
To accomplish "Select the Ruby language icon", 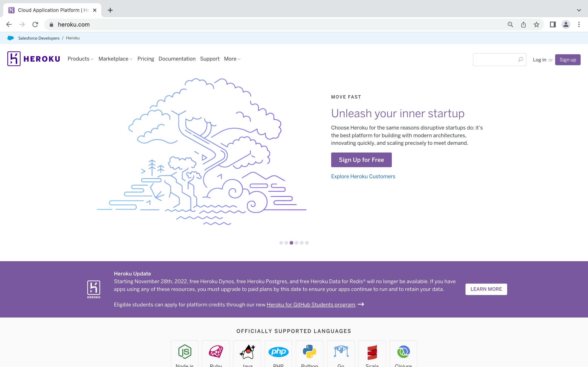I will pos(216,352).
